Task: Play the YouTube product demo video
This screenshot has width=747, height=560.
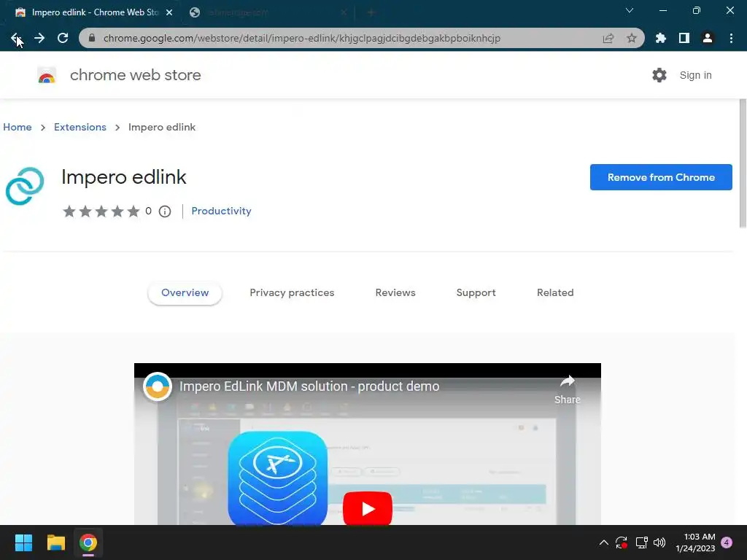Action: tap(368, 508)
